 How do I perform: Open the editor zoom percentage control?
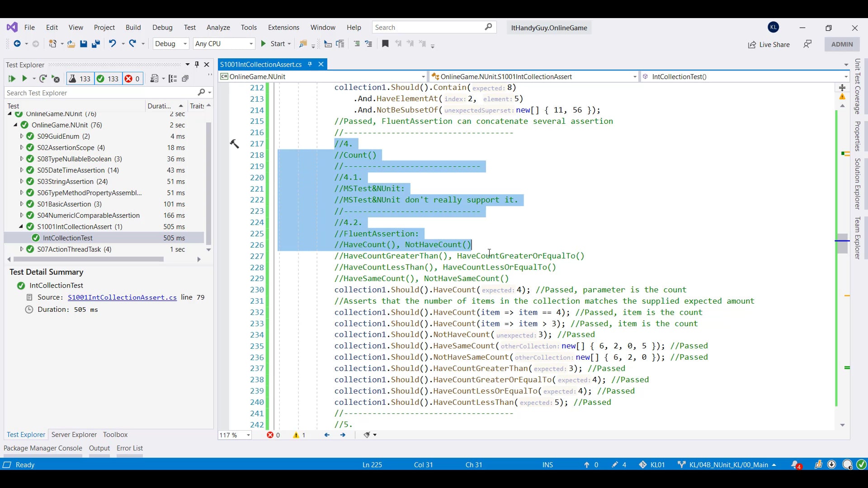pyautogui.click(x=234, y=435)
